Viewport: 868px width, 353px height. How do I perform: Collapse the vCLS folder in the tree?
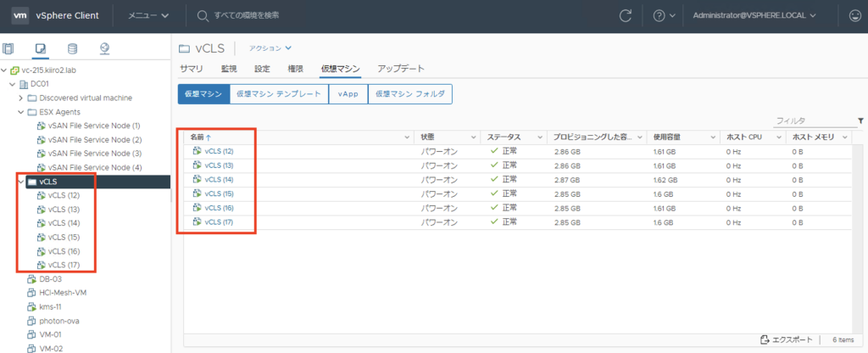coord(21,182)
